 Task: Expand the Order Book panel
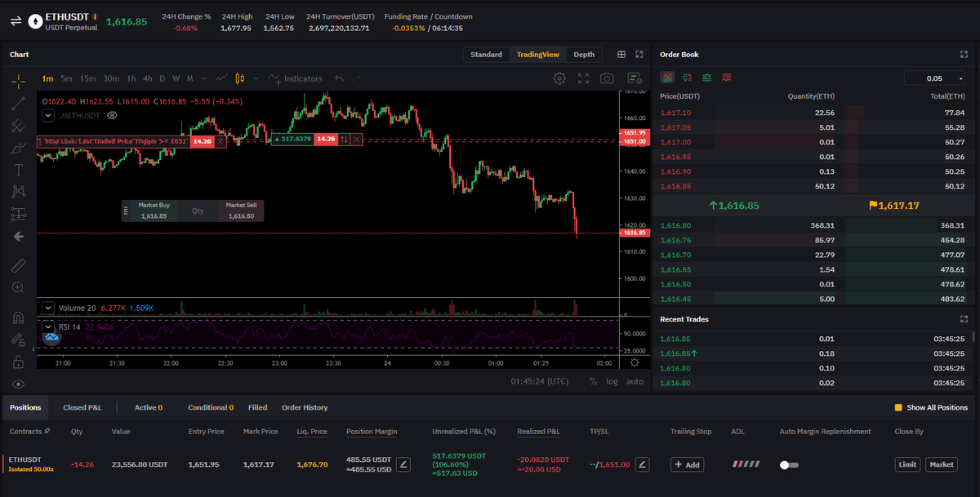[x=964, y=55]
